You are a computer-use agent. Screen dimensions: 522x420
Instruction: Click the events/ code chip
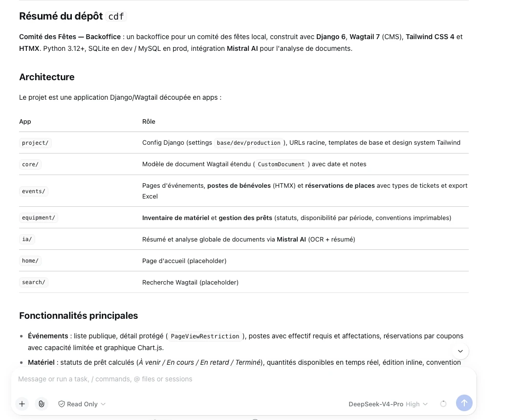[x=34, y=191]
